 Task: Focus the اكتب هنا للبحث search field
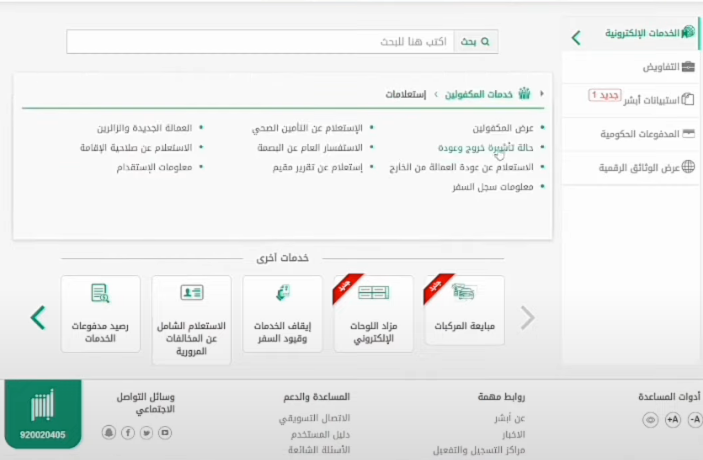260,42
